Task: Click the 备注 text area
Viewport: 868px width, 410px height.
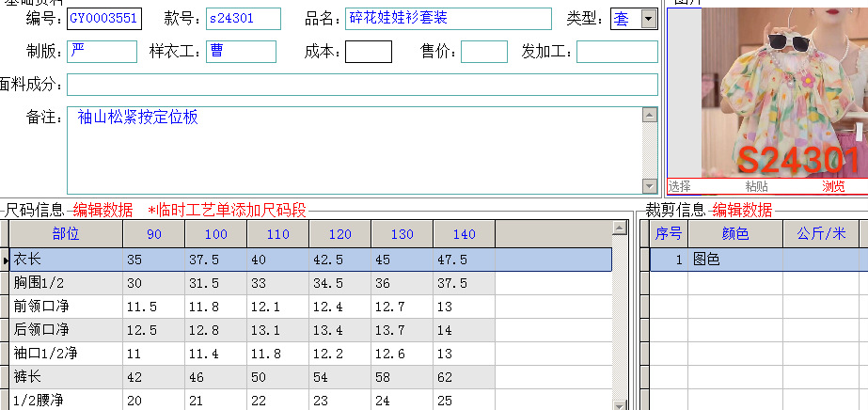Action: pos(355,150)
